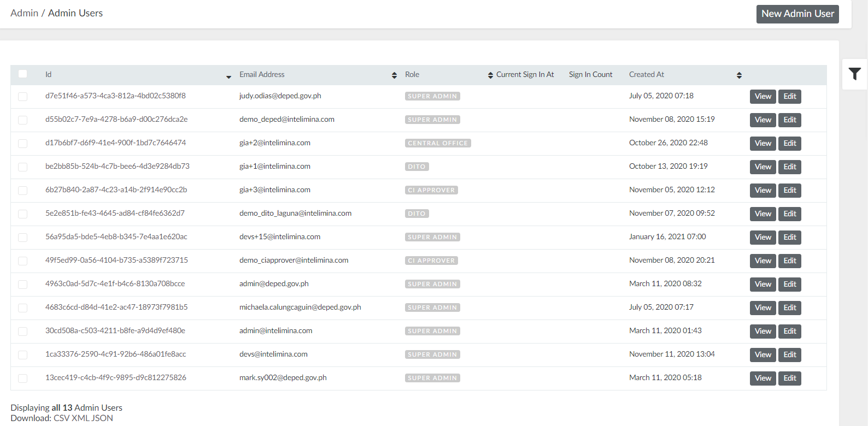Select checkbox for gia+1@intelimina.com row
868x426 pixels.
tap(22, 167)
